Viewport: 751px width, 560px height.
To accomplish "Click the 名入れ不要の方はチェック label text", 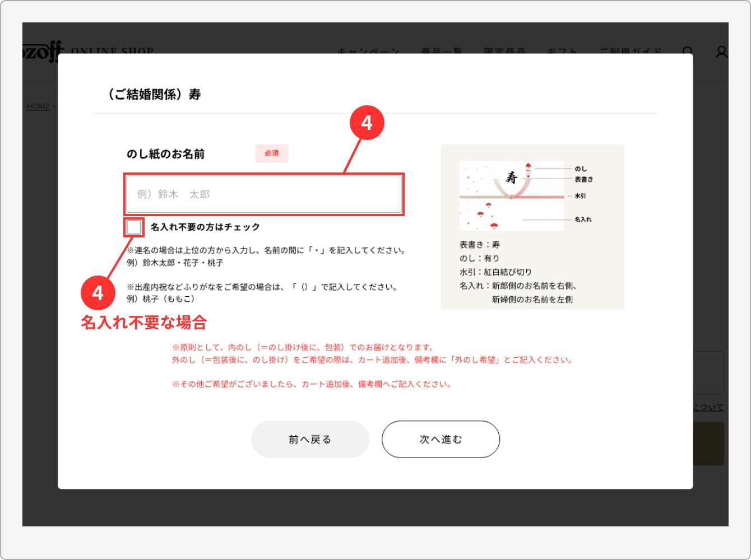I will 205,227.
